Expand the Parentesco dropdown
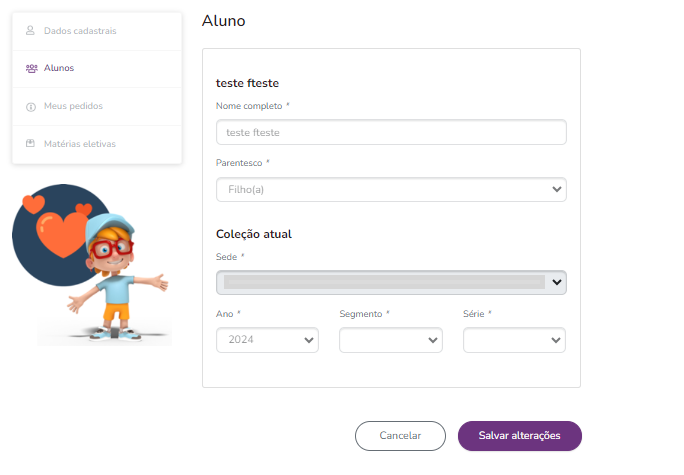 click(x=391, y=189)
